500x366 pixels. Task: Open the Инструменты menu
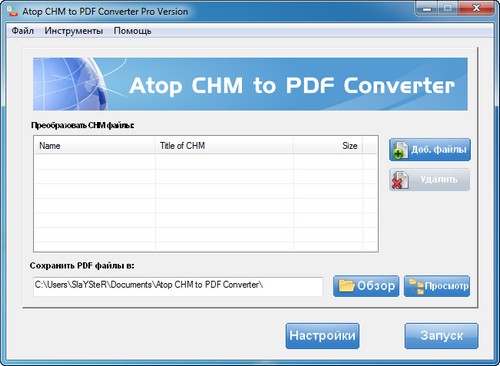tap(74, 31)
